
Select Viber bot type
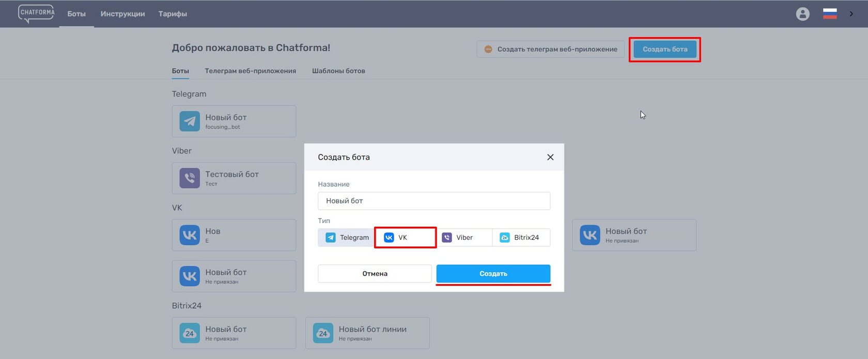click(x=464, y=238)
